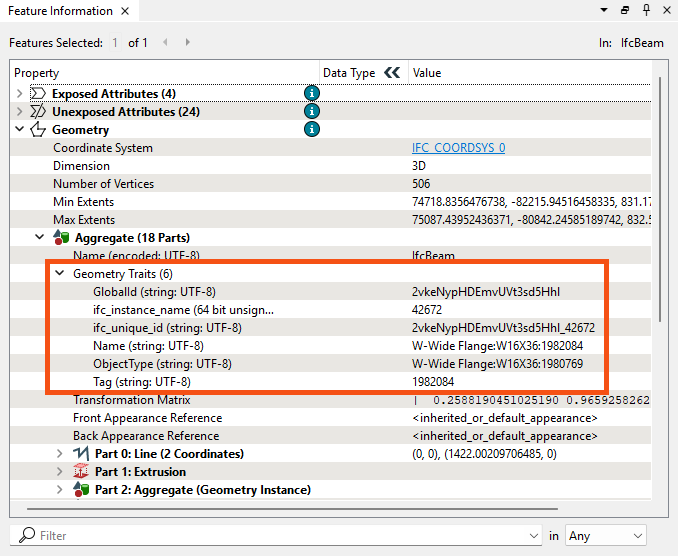Click info icon beside Exposed Attributes

[x=312, y=94]
